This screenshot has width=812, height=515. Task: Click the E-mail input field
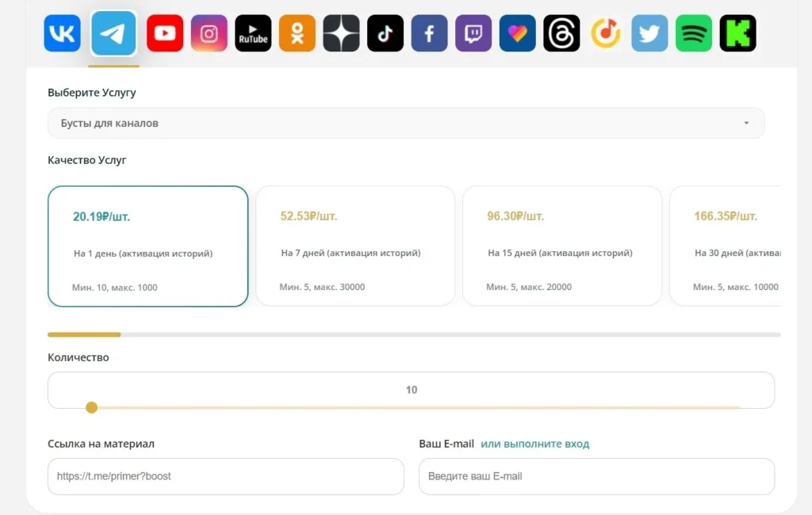point(596,476)
